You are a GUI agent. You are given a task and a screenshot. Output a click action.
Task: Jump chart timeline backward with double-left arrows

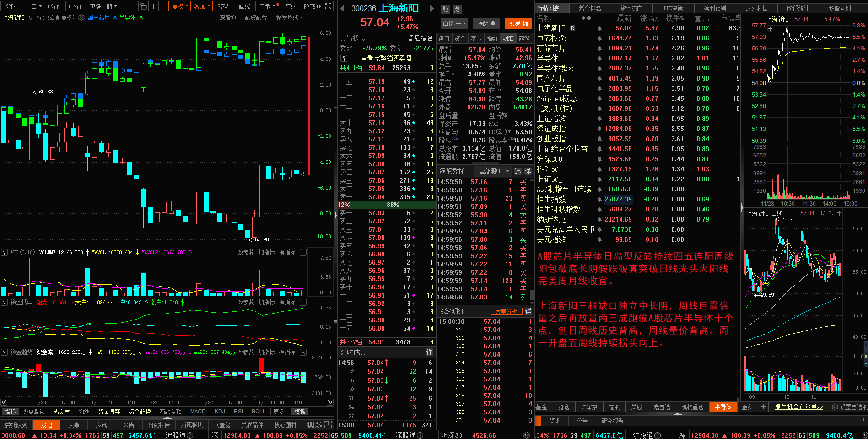[4, 402]
